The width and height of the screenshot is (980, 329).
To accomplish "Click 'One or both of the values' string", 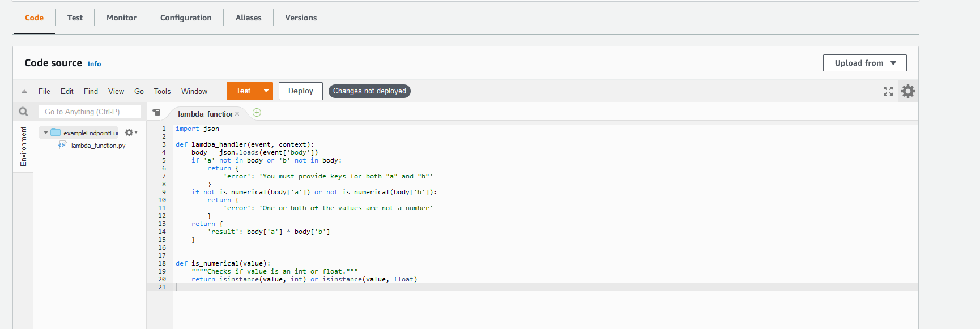I will coord(346,208).
